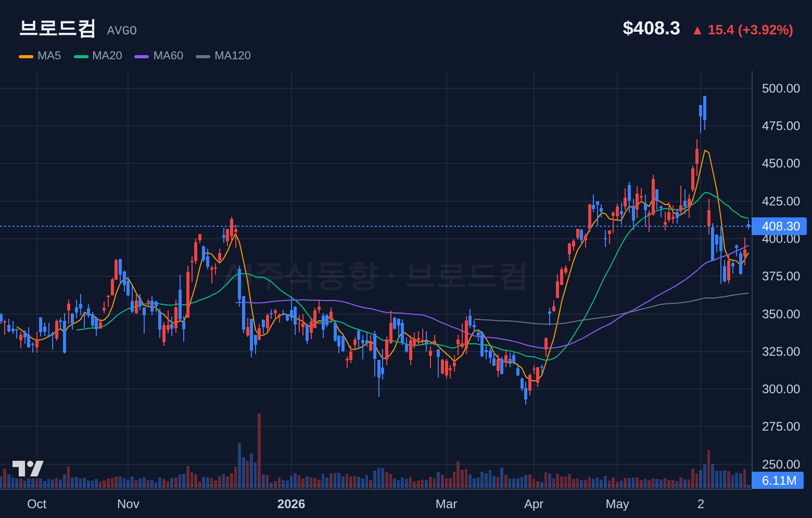Select the orange MA5 legend line swatch

(26, 56)
